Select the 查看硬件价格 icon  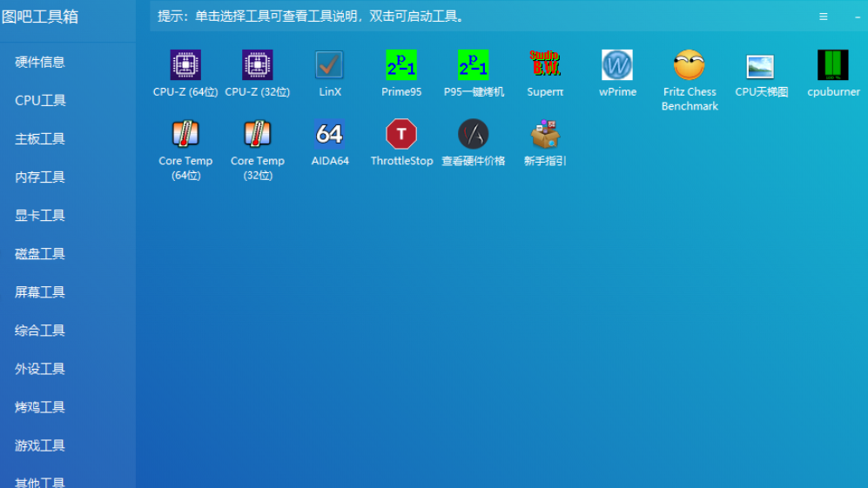[x=474, y=134]
